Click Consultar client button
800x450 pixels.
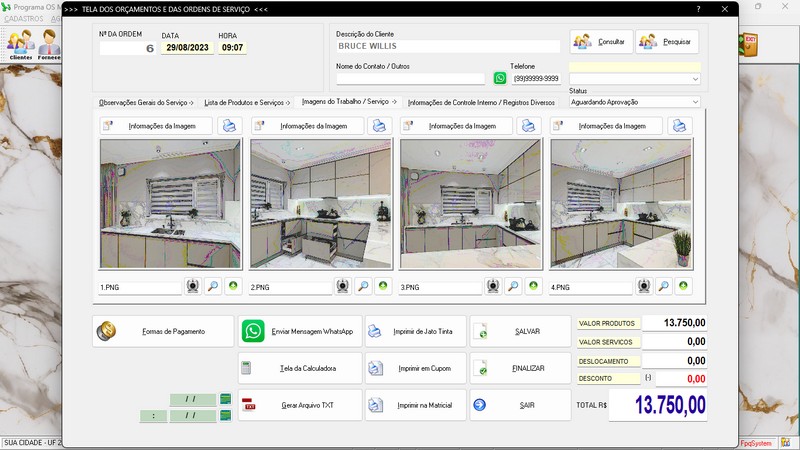[x=601, y=41]
